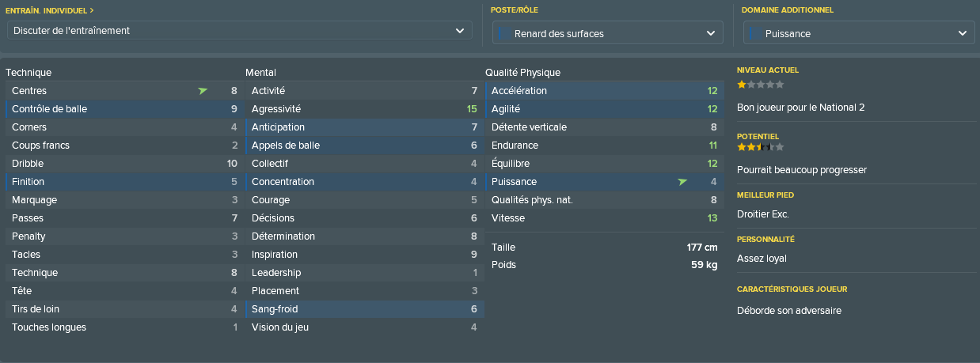Screen dimensions: 980x363
Task: Click the green arrow beside Puissance attribute
Action: click(x=682, y=182)
